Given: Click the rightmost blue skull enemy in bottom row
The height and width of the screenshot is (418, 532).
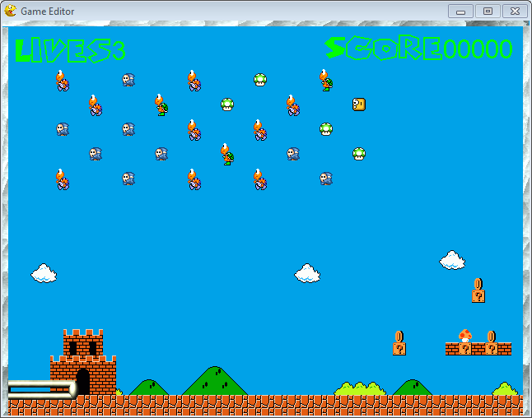Looking at the screenshot, I should pos(326,179).
